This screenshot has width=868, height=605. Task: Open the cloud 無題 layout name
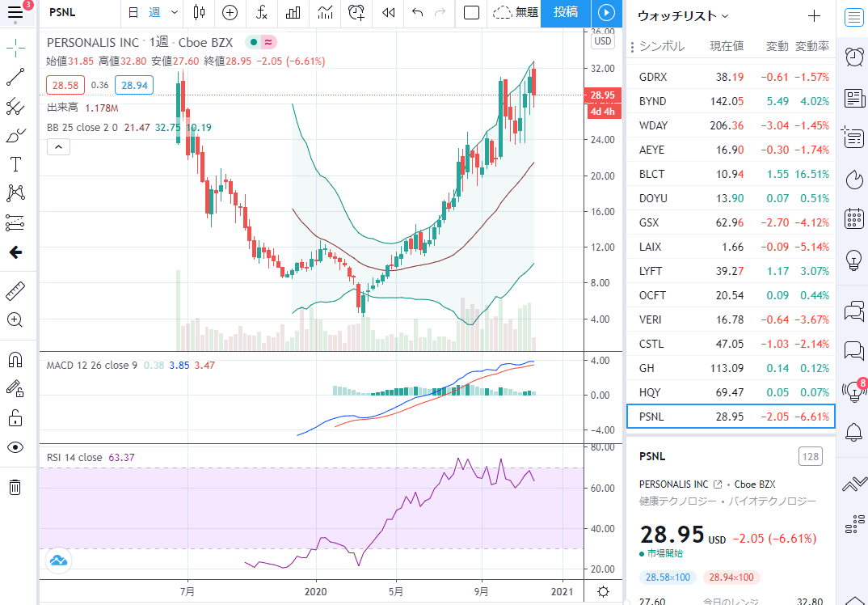515,12
